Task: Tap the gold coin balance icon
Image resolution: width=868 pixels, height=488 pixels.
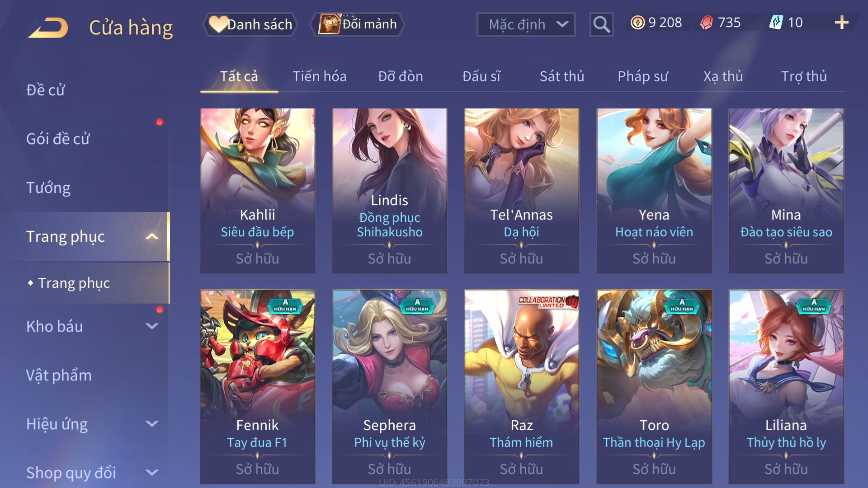Action: point(637,23)
